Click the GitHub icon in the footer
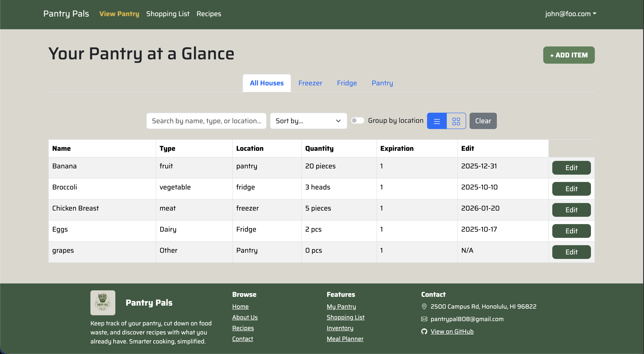The image size is (644, 354). coord(424,331)
